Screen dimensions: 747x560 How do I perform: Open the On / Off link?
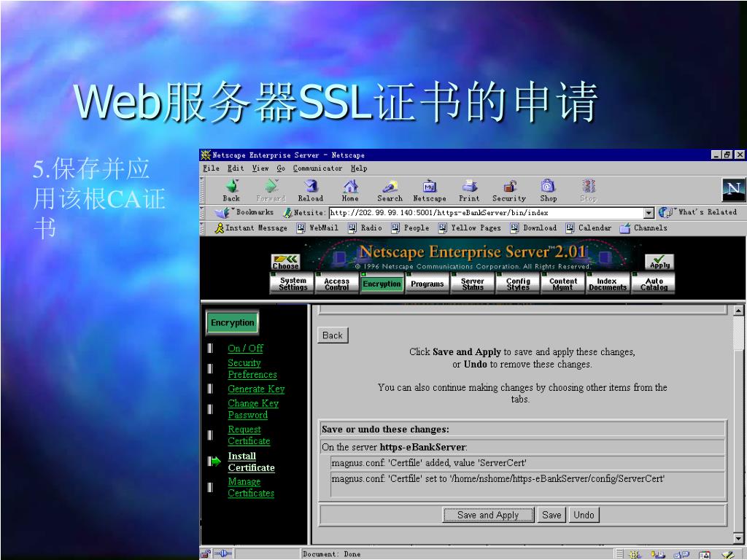coord(245,348)
